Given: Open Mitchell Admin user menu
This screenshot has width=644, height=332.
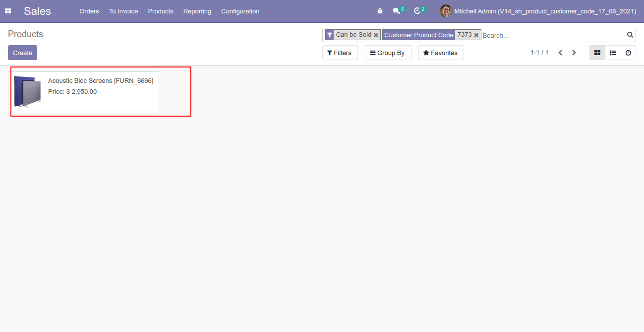Looking at the screenshot, I should tap(538, 11).
